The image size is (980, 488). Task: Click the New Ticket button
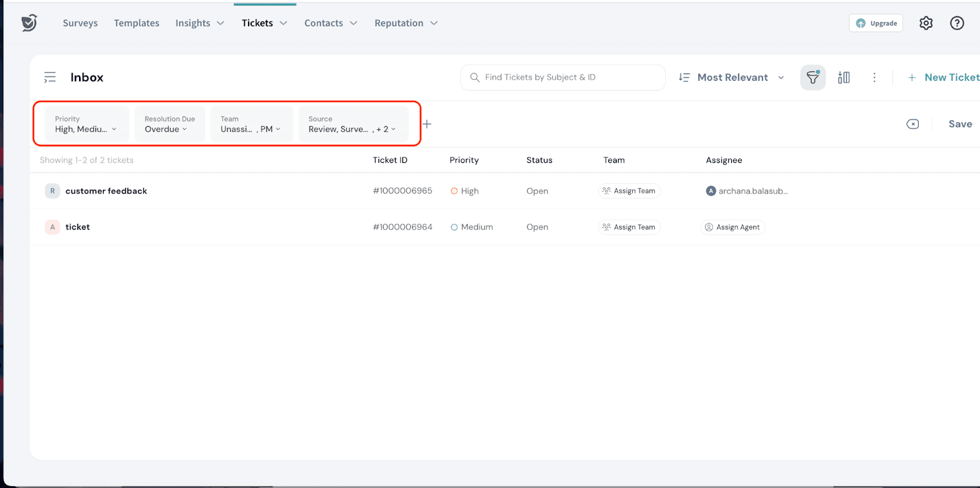[944, 78]
